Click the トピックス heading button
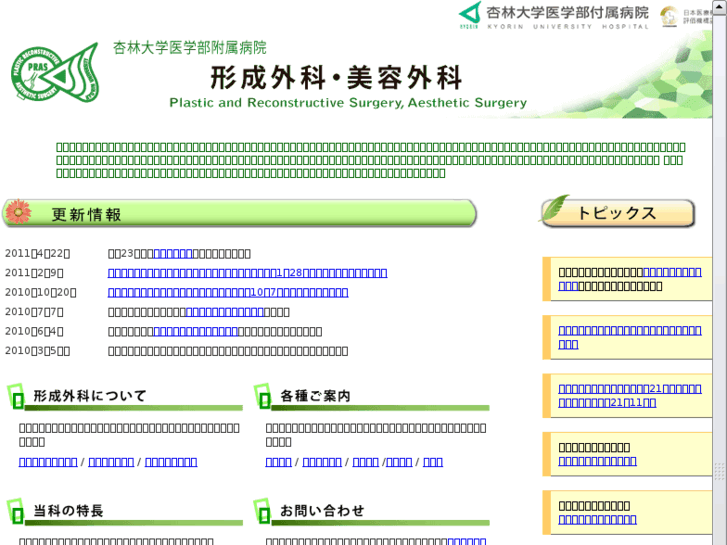Screen dimensions: 727x545 pos(618,213)
